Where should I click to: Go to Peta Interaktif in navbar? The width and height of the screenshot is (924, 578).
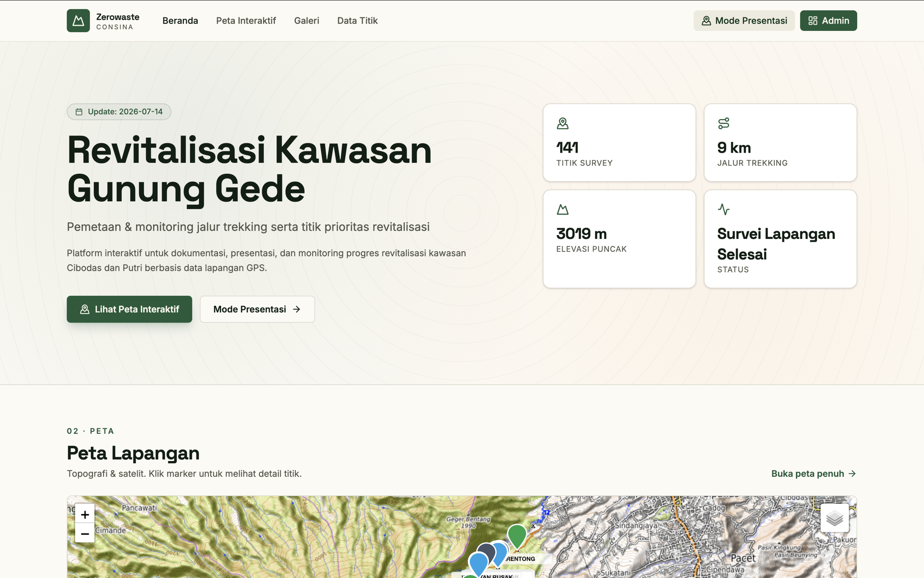click(x=246, y=21)
